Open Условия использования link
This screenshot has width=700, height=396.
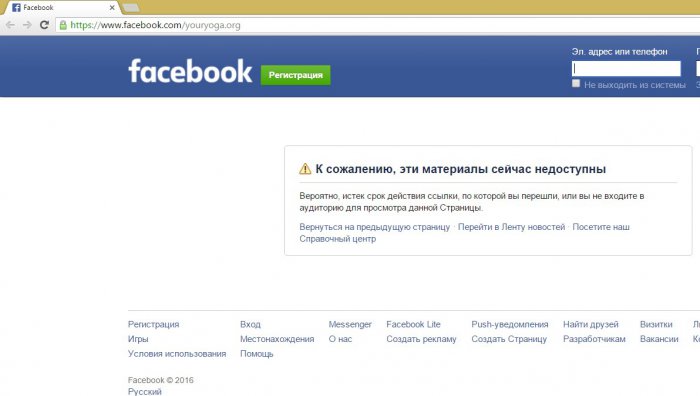(x=177, y=354)
